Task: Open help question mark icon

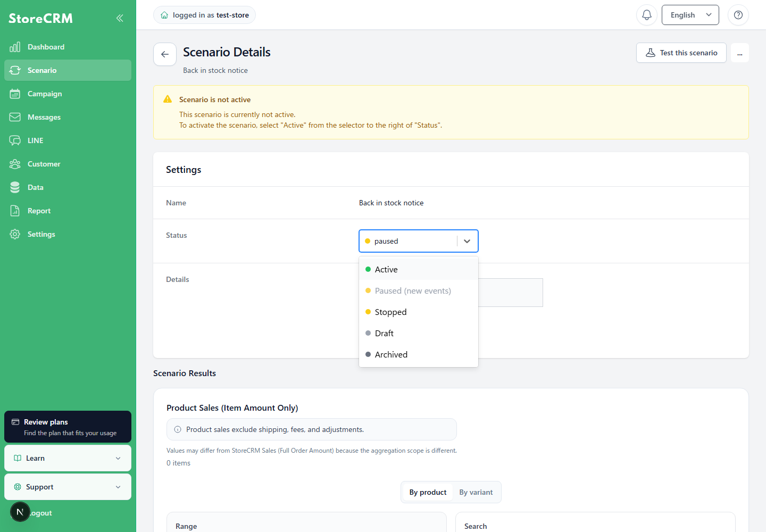Action: click(738, 15)
